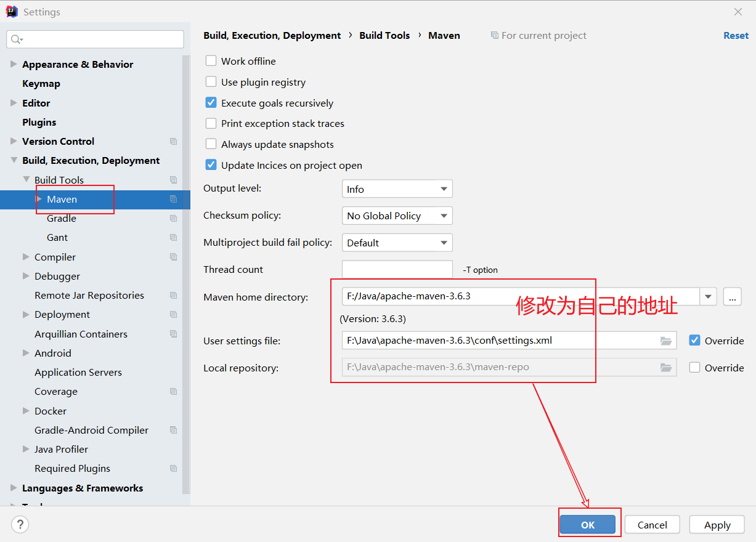Open Plugins settings page
The height and width of the screenshot is (542, 756).
[39, 122]
